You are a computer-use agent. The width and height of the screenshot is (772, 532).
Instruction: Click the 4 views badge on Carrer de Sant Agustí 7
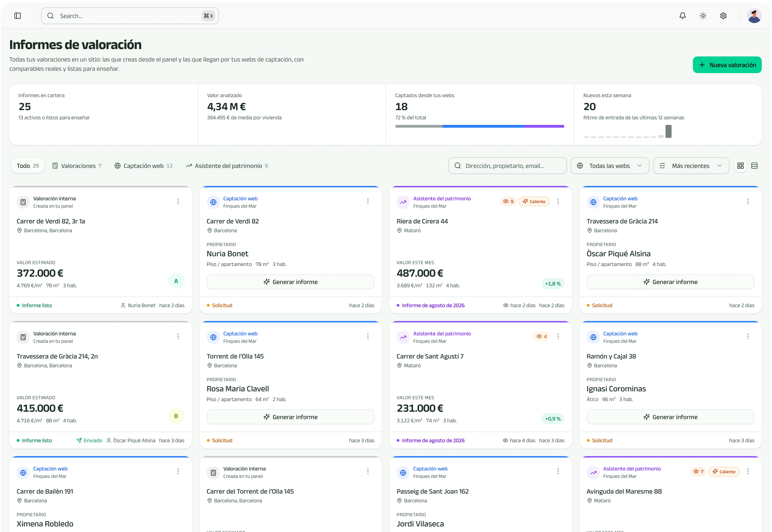coord(542,336)
